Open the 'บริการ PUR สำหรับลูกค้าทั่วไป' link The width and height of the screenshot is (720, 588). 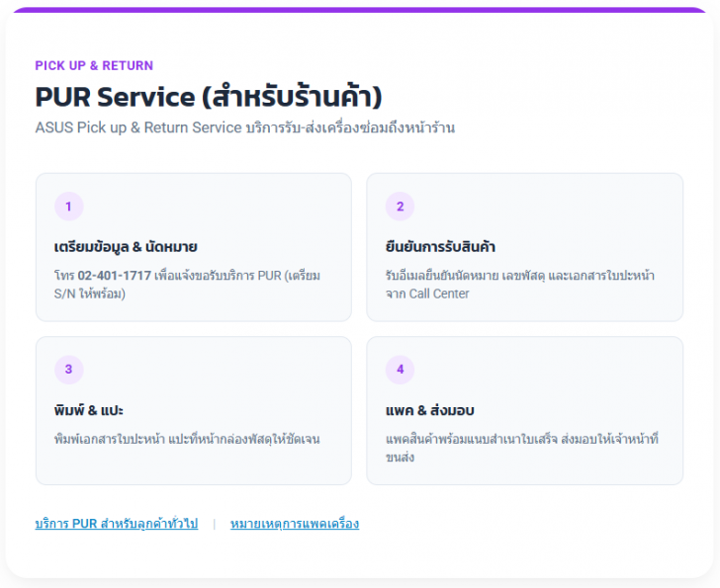[x=116, y=524]
